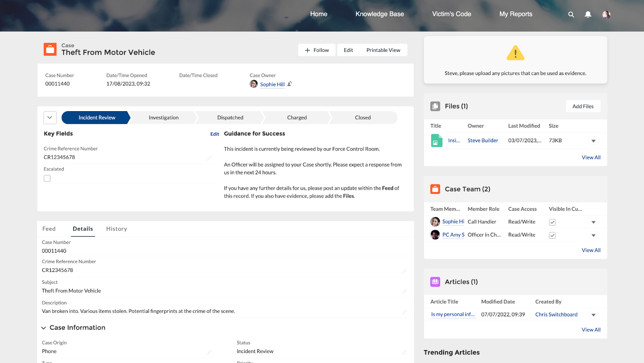
Task: Select the Investigation path stage
Action: pos(163,118)
